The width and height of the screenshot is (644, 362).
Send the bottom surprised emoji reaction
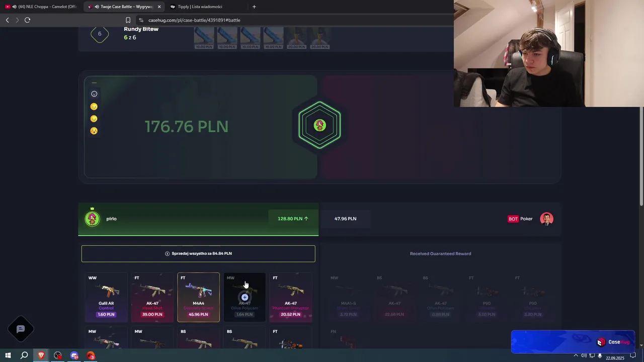94,131
